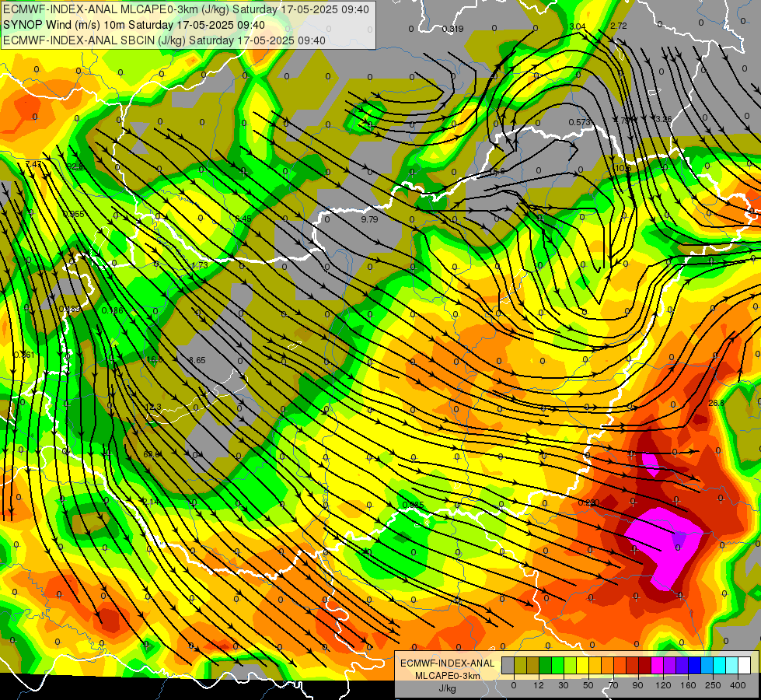Click the legend scale value 250
This screenshot has width=761, height=700.
point(713,685)
